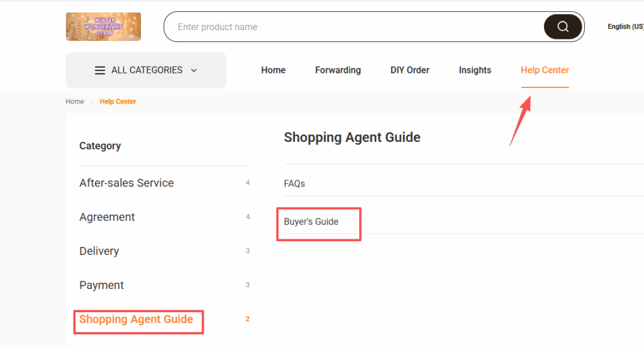
Task: Select the After-sales Service category
Action: [x=126, y=183]
